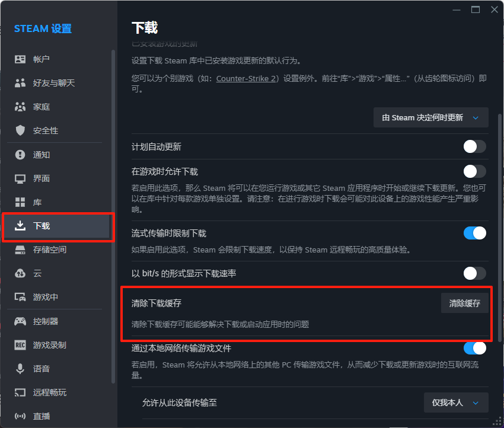504x428 pixels.
Task: Open the 由 Steam 决定何时更新 dropdown
Action: (x=431, y=117)
